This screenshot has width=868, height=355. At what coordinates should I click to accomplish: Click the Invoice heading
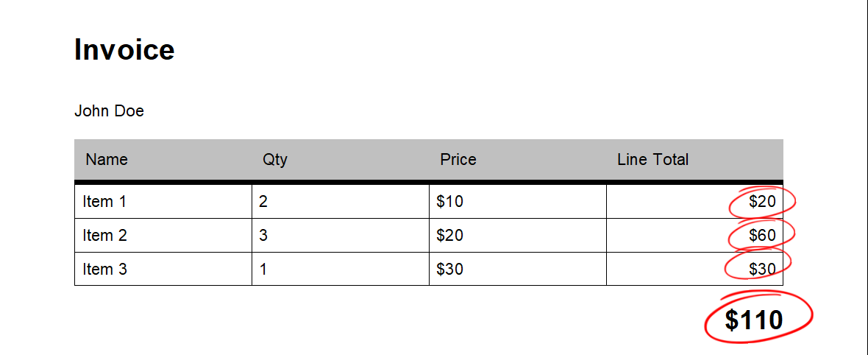coord(124,49)
